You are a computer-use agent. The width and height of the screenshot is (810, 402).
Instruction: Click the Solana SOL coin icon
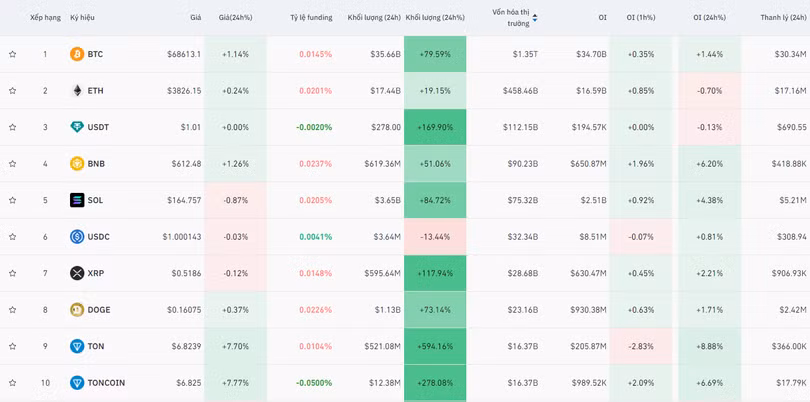pos(77,200)
